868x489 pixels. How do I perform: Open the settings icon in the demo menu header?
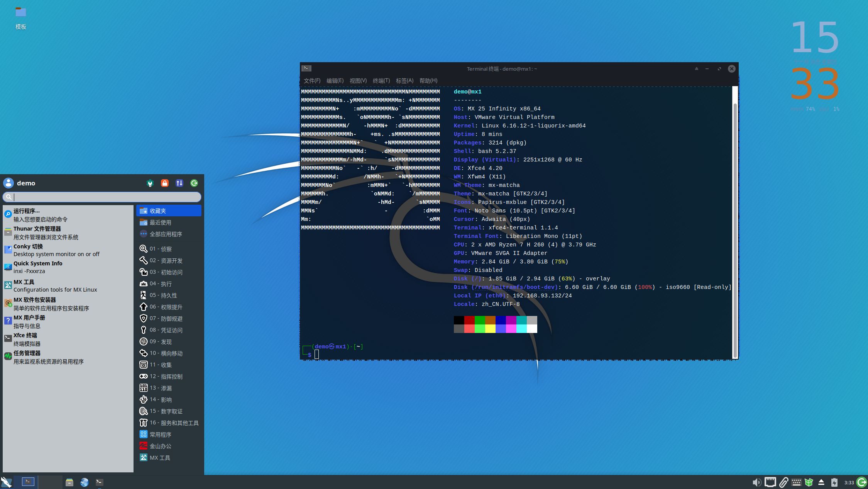(x=150, y=183)
